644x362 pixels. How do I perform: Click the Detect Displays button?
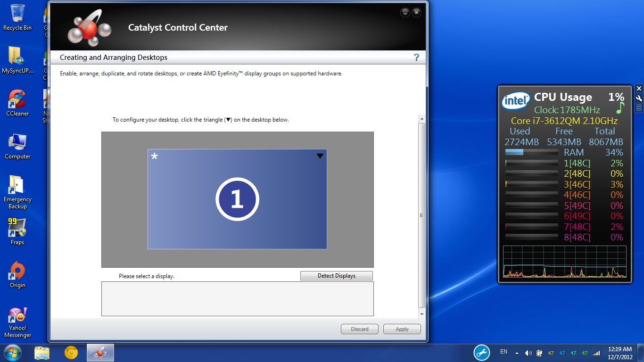(337, 276)
